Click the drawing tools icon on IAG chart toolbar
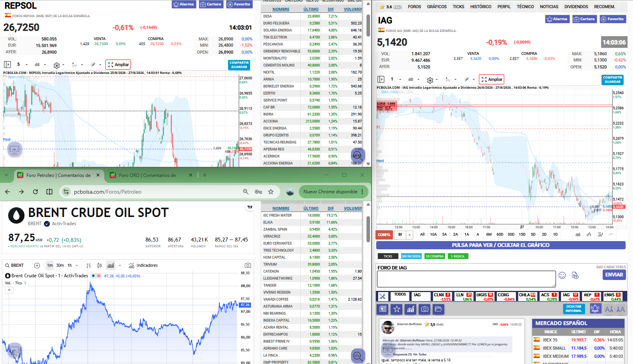Viewport: 633px width, 364px height. (448, 79)
